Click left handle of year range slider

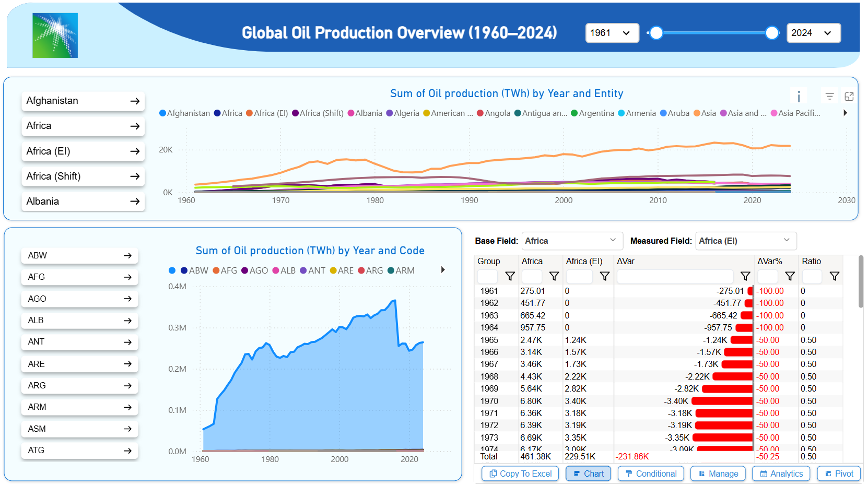click(x=656, y=33)
